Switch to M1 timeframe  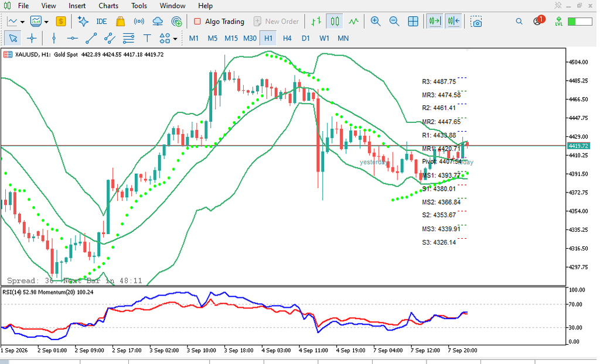(x=194, y=38)
